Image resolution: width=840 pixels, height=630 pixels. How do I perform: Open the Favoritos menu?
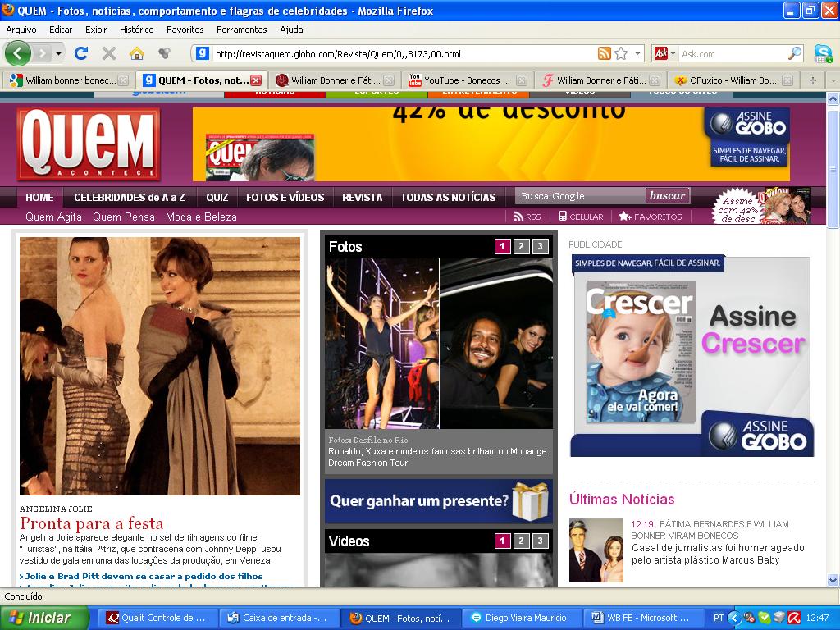click(x=185, y=30)
